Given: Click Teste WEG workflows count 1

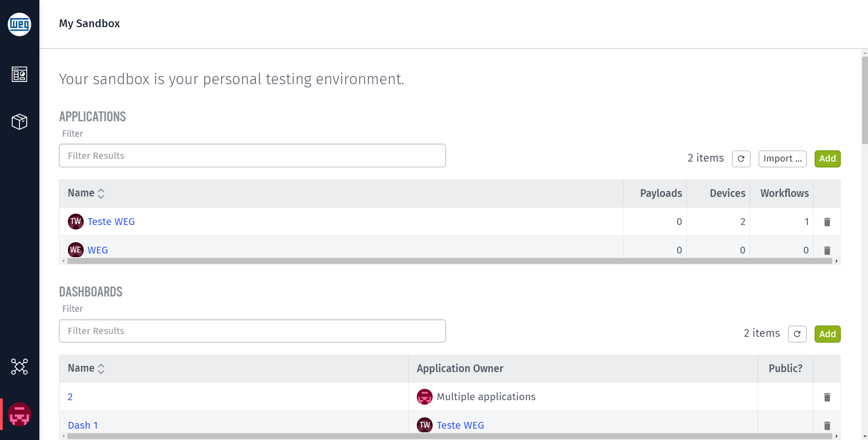Looking at the screenshot, I should point(806,222).
